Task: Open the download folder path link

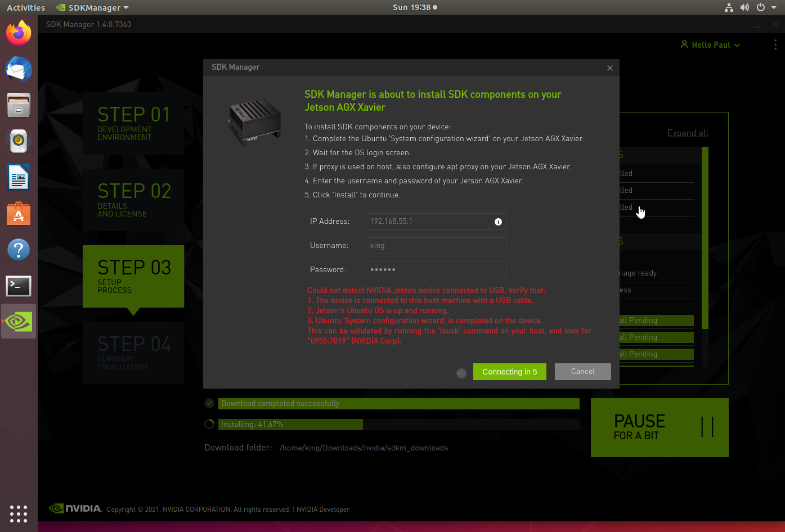Action: coord(364,448)
